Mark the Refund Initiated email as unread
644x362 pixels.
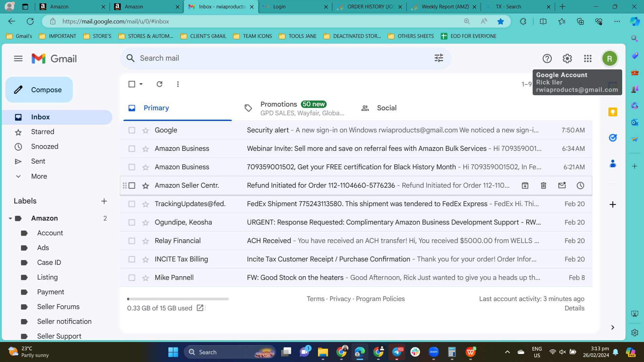click(x=562, y=185)
